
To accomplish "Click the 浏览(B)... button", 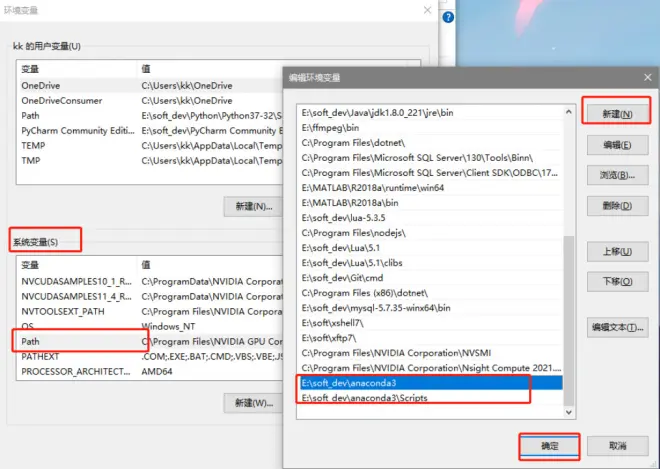I will 617,175.
